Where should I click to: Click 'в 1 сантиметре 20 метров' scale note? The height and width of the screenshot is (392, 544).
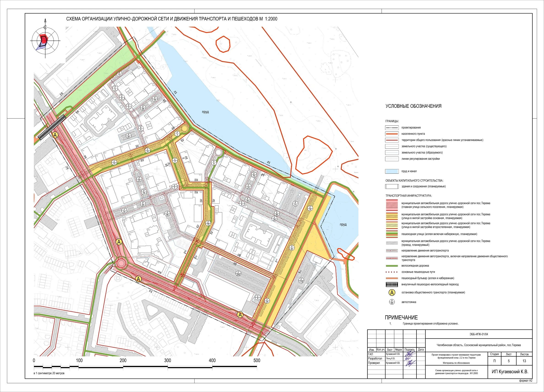point(49,373)
